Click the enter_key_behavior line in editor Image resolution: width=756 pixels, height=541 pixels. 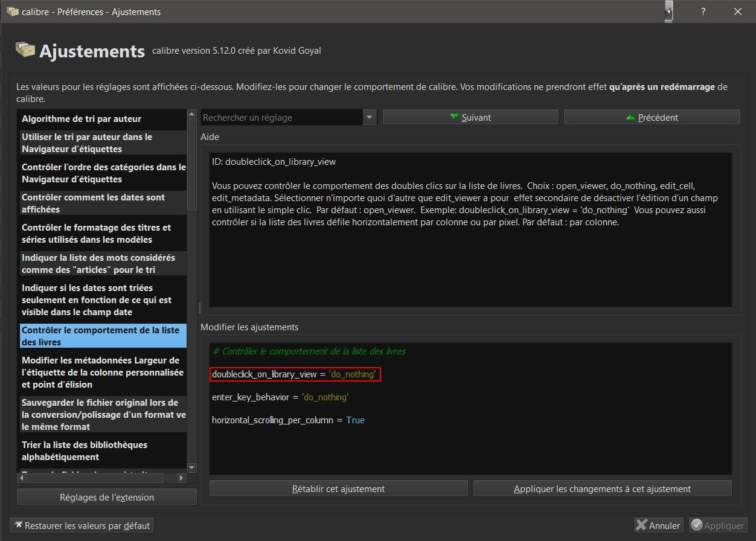pos(280,397)
